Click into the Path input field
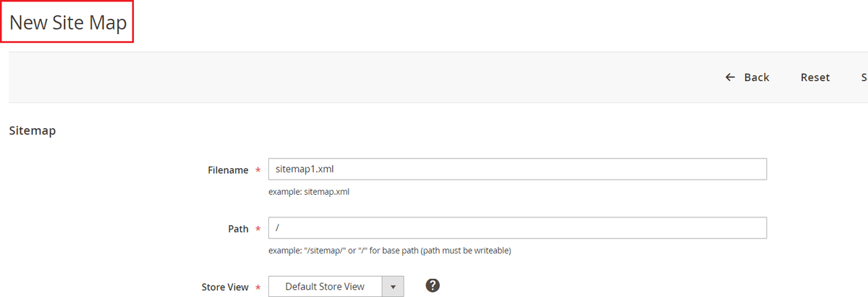868x297 pixels. (516, 227)
